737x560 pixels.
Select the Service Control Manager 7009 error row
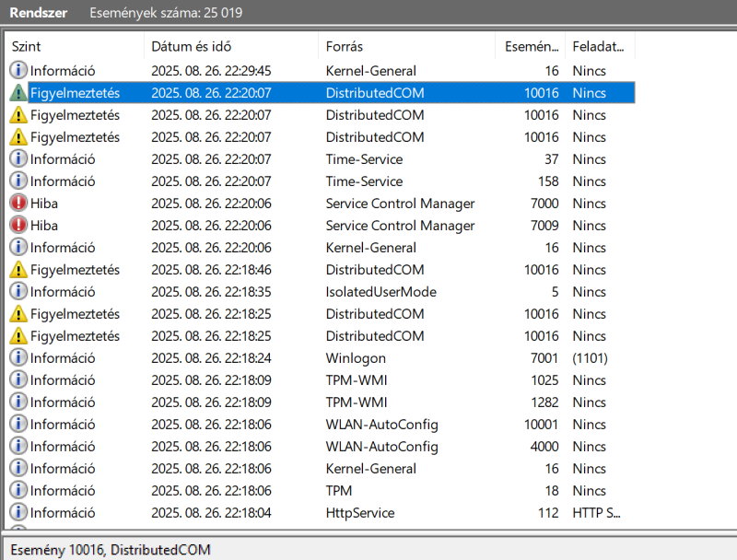pos(322,226)
